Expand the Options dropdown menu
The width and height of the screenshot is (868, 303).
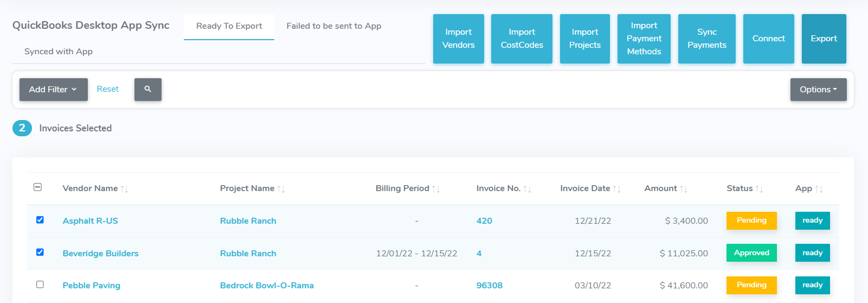point(818,90)
